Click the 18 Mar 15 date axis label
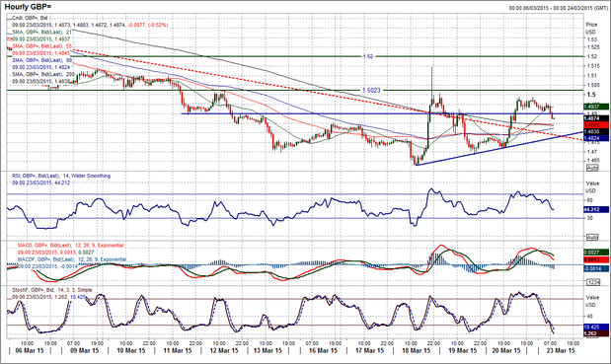611x364 pixels. click(x=416, y=350)
